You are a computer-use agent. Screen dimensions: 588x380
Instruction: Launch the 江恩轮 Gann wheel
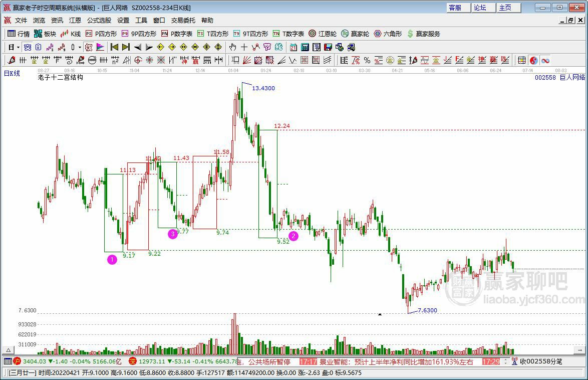[323, 34]
